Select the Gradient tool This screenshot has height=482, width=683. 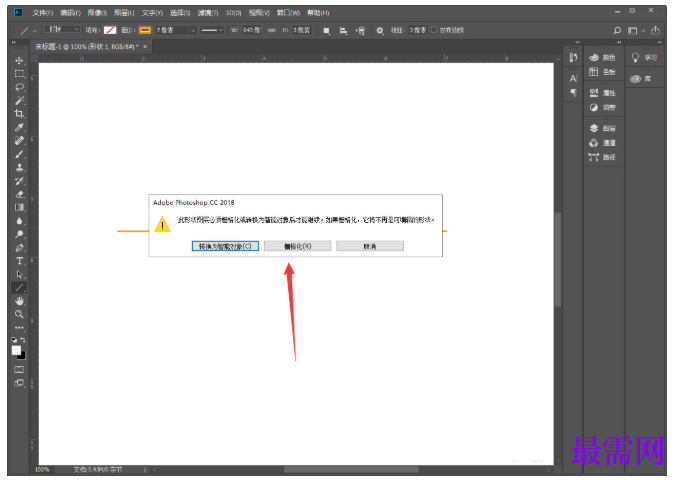point(19,208)
